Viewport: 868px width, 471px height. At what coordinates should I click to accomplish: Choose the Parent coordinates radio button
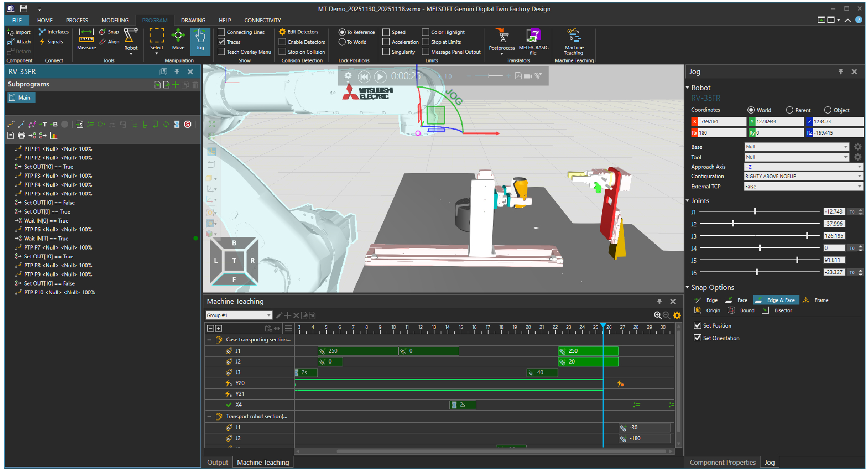point(789,110)
